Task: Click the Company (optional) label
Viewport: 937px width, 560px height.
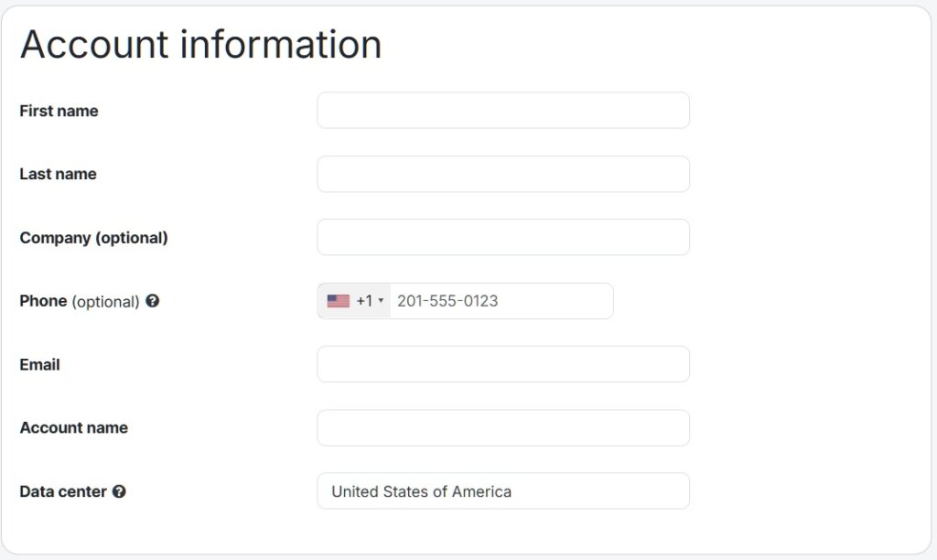Action: [94, 238]
